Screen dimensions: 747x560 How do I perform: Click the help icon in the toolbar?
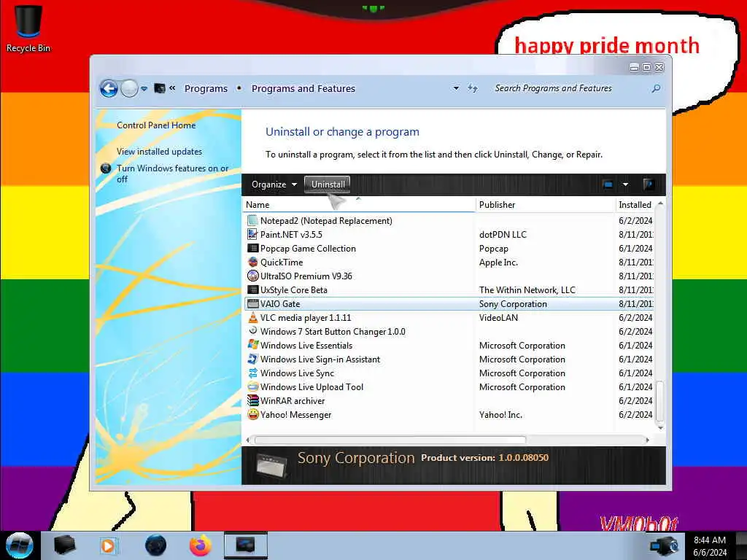[x=648, y=184]
